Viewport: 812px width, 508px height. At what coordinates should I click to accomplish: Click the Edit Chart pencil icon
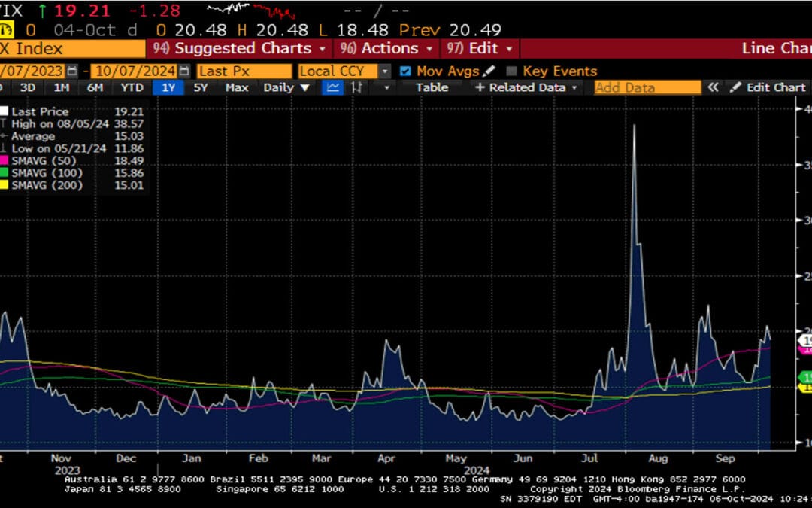tap(735, 87)
